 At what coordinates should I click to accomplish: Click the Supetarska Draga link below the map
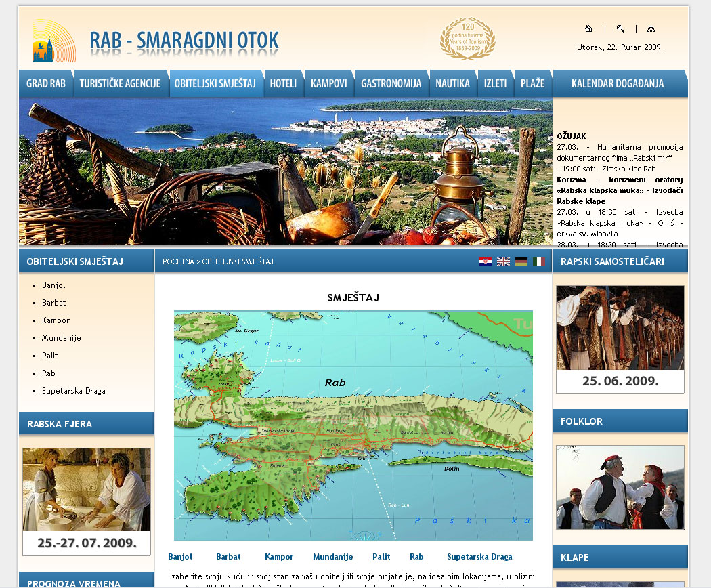pos(479,557)
